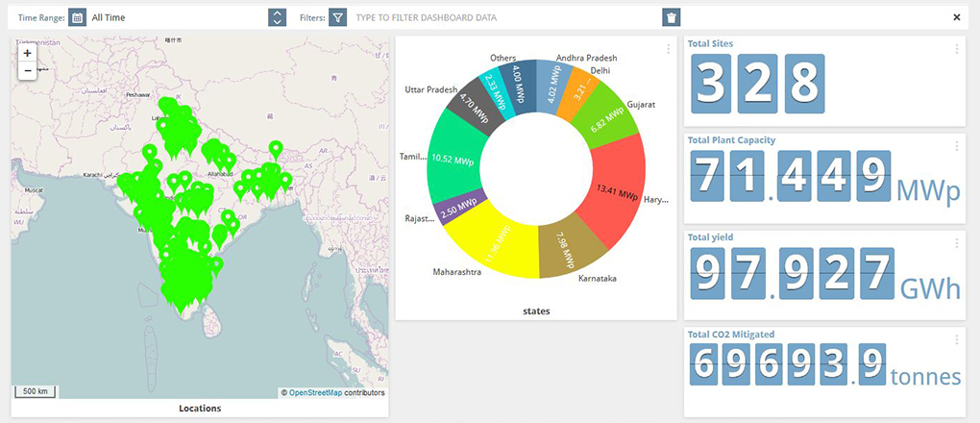Screen dimensions: 980x423
Task: Click the trash icon to clear filters
Action: click(672, 17)
